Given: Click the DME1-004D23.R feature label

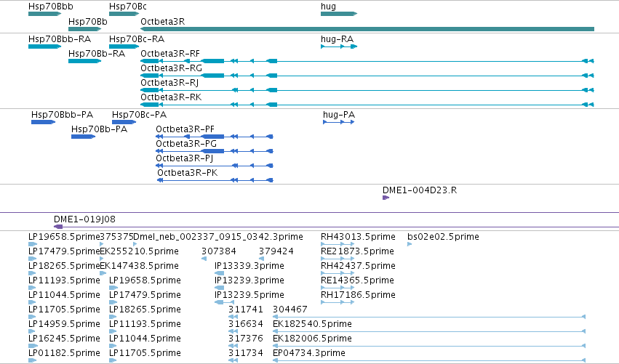Looking at the screenshot, I should [x=420, y=190].
